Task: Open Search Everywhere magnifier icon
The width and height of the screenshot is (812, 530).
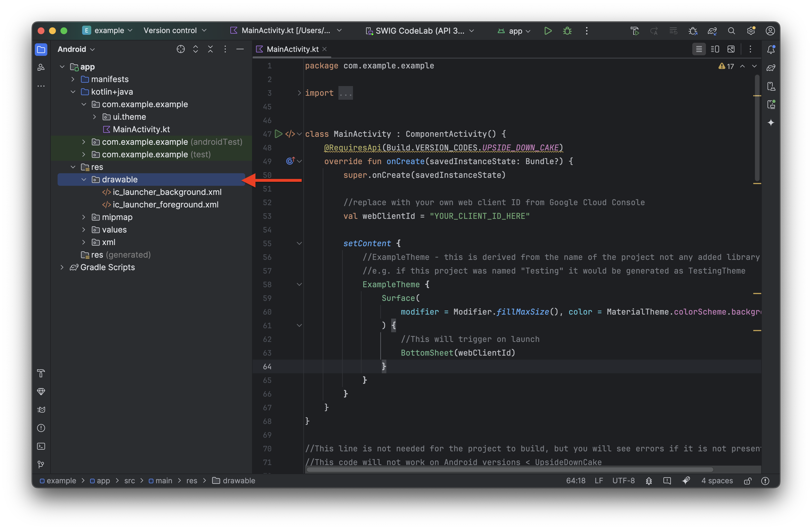Action: (731, 31)
